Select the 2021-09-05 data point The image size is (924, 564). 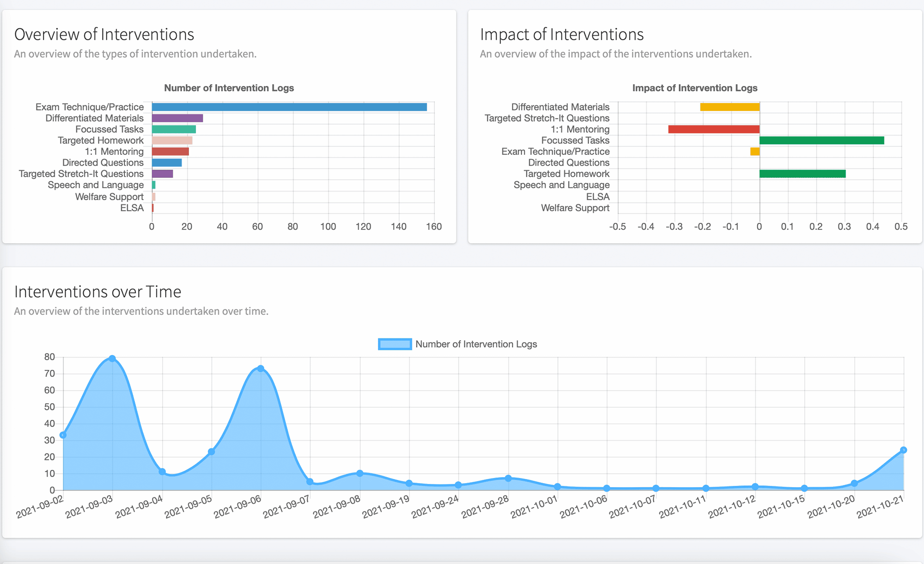(211, 452)
